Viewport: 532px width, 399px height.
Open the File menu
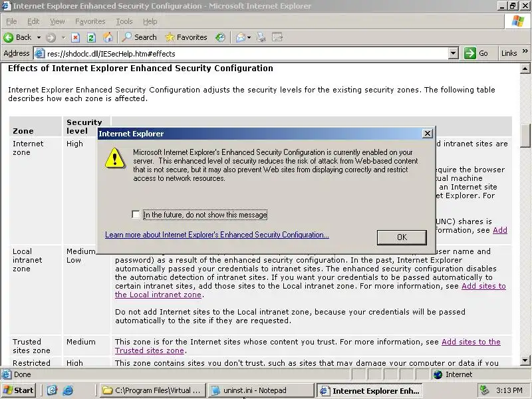click(11, 21)
